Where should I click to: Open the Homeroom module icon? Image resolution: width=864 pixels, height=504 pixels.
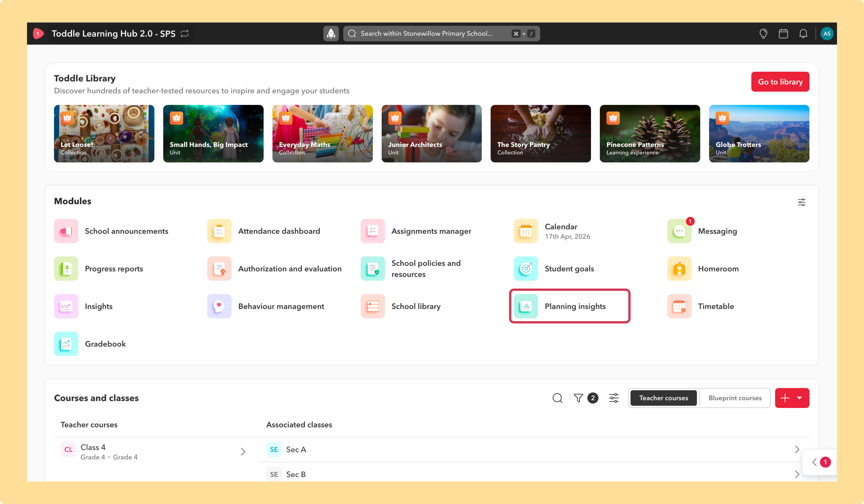[679, 269]
